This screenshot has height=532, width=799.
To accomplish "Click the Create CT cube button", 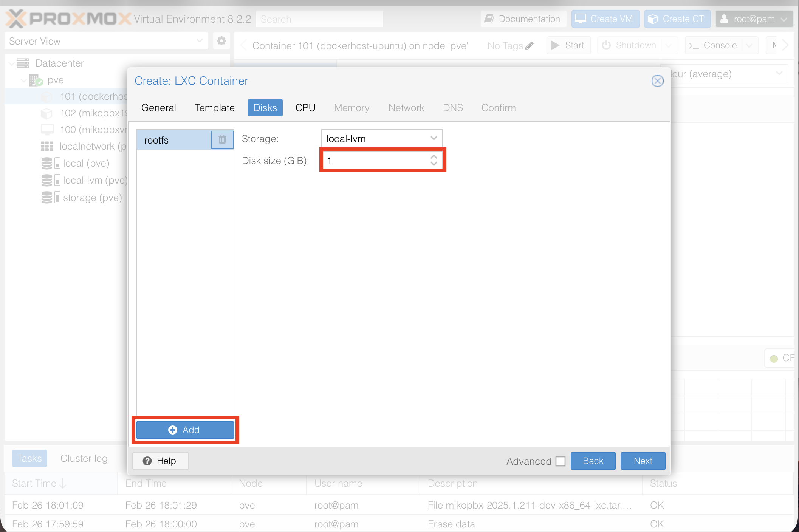I will pyautogui.click(x=677, y=19).
